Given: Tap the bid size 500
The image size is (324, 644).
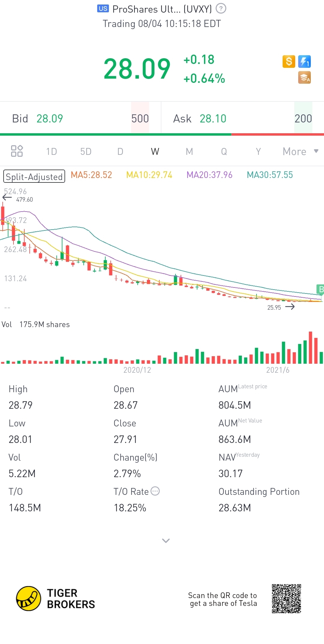Looking at the screenshot, I should (x=140, y=119).
